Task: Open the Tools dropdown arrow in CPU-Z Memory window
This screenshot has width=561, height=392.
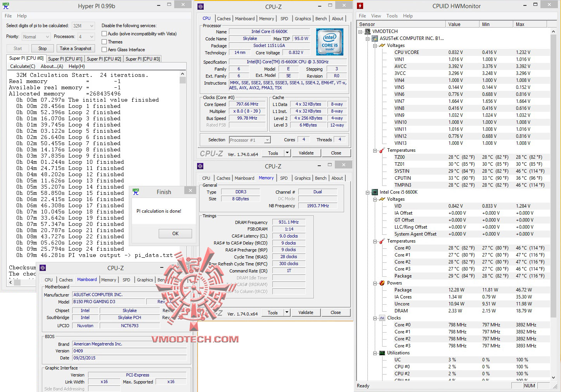Action: (x=287, y=312)
